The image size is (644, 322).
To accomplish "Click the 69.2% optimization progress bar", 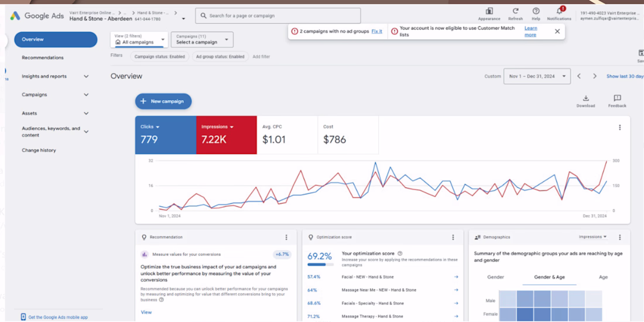I will (319, 265).
